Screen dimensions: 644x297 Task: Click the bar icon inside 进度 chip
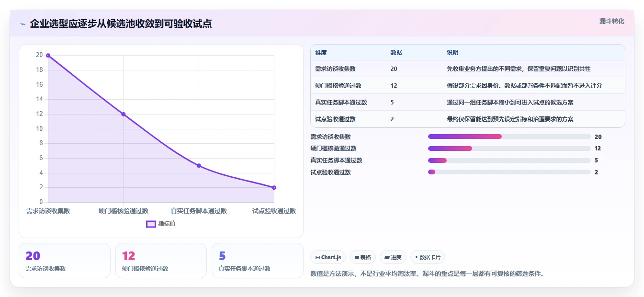pos(387,258)
